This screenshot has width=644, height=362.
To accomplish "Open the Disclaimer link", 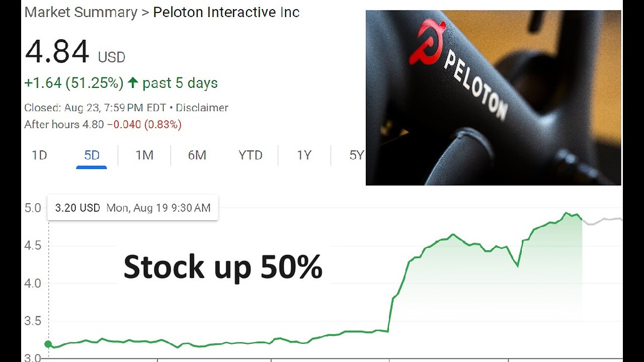I will [202, 108].
